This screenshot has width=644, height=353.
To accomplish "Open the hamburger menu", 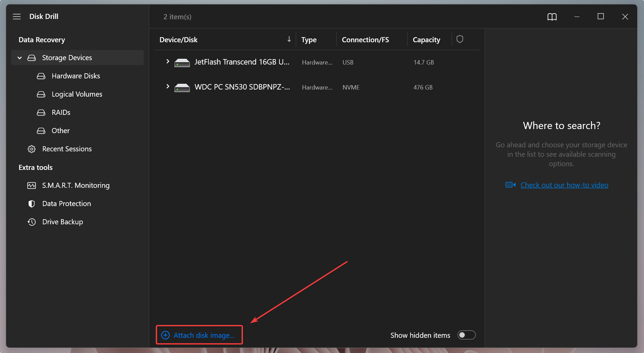I will 17,17.
